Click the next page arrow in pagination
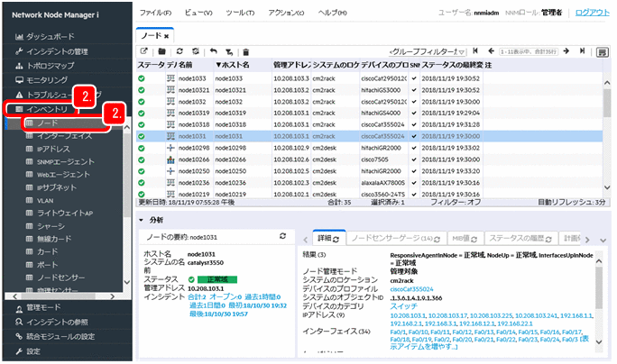Screen dimensions: 617x364 click(x=568, y=52)
